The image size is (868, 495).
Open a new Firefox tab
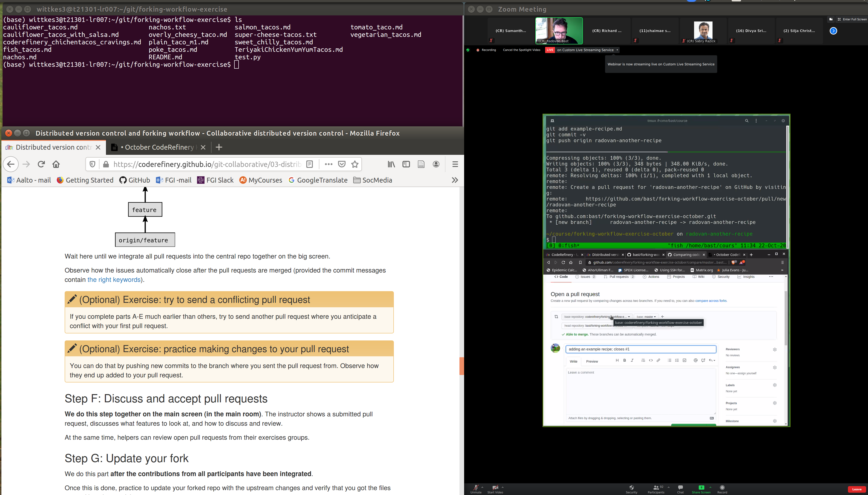coord(219,147)
